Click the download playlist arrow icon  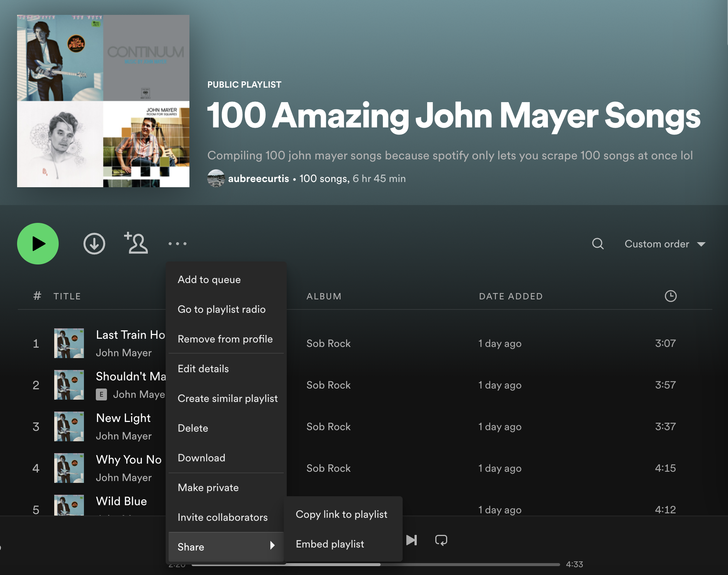click(x=94, y=244)
